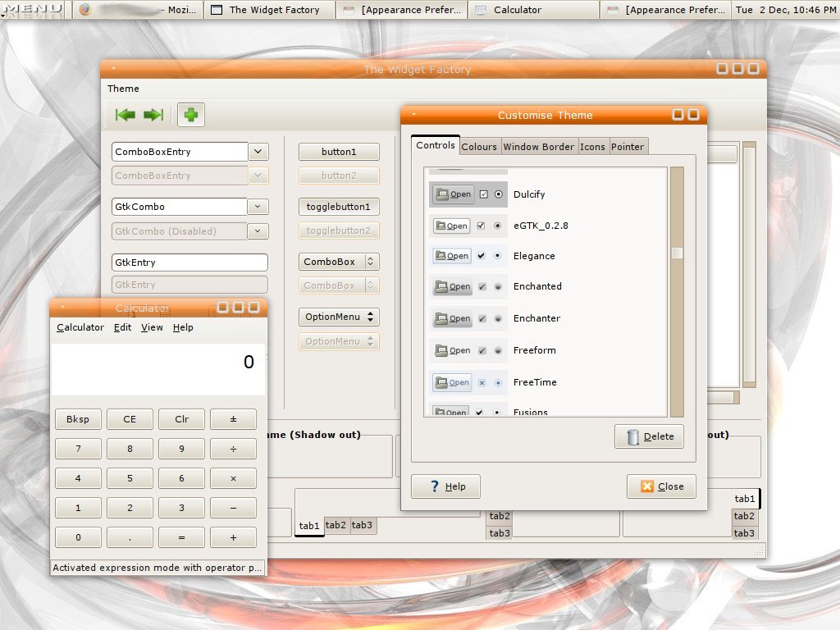Screen dimensions: 840x630
Task: Expand the enabled ComboBoxEntry dropdown arrow
Action: click(258, 152)
